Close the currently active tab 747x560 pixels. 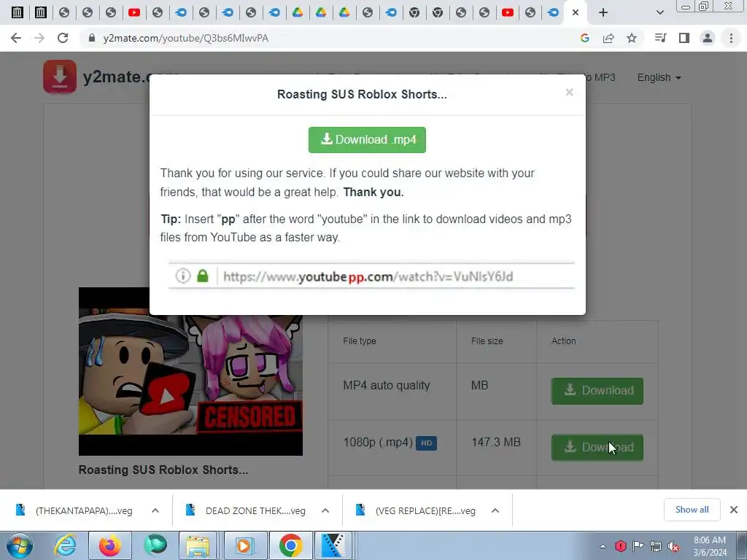pos(576,12)
